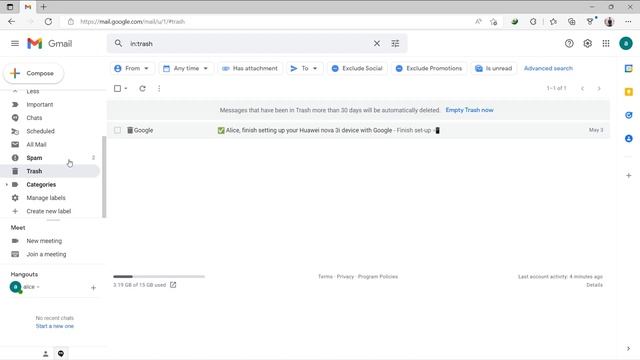Click Empty Trash now link

(469, 110)
